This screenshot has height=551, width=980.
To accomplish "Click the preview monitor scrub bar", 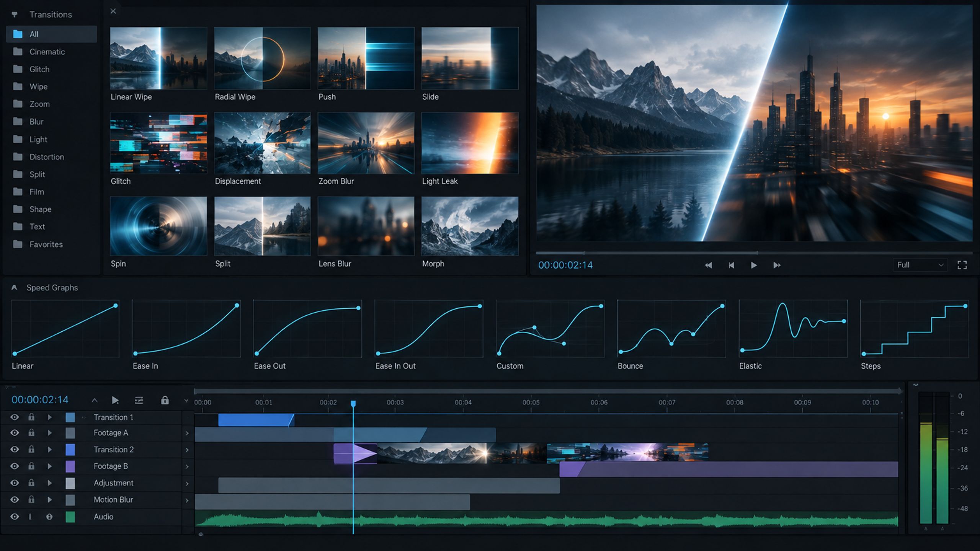I will tap(754, 253).
